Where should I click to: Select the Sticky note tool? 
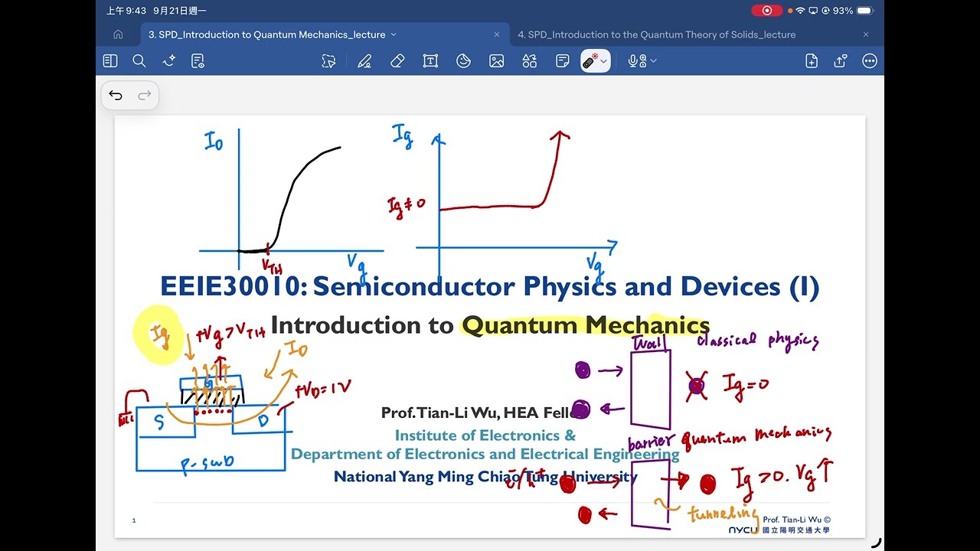tap(563, 61)
